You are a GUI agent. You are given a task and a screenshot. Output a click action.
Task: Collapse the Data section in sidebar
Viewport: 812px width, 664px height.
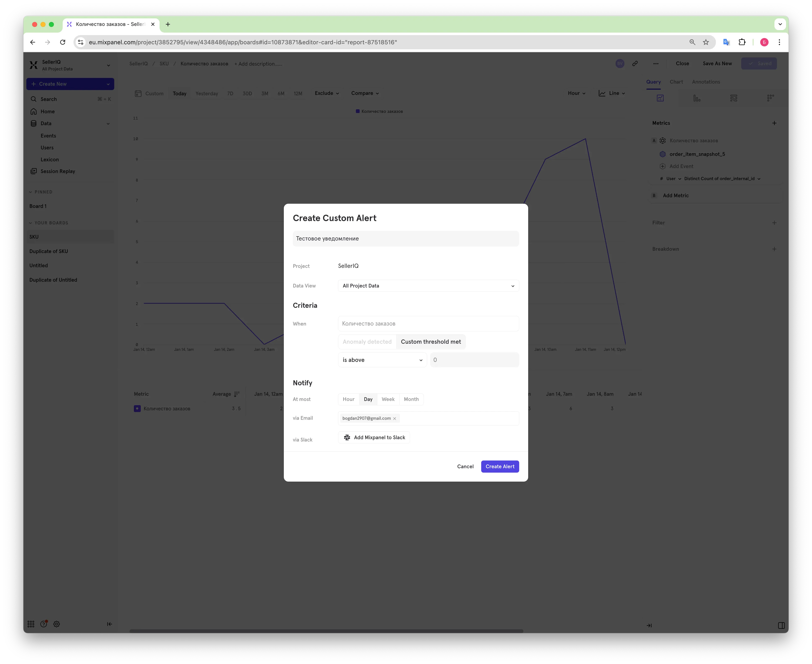point(108,123)
